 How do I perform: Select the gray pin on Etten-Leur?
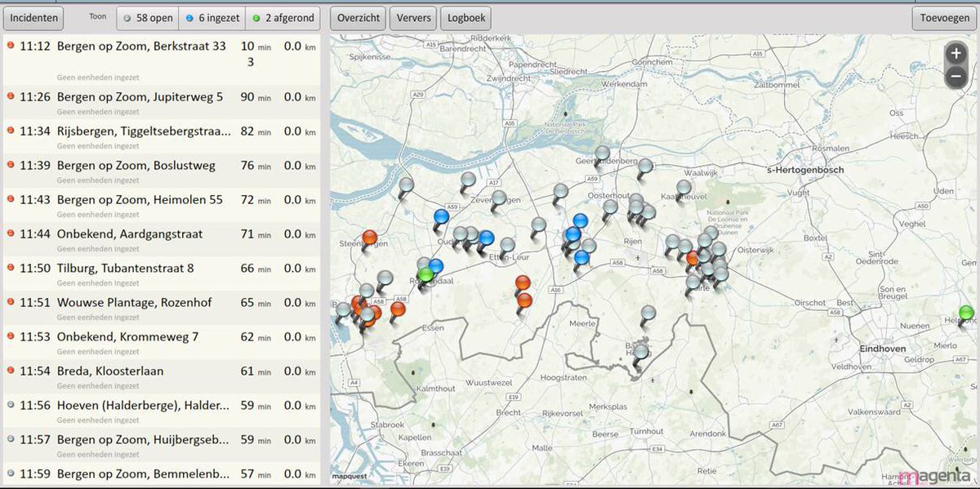pos(508,244)
